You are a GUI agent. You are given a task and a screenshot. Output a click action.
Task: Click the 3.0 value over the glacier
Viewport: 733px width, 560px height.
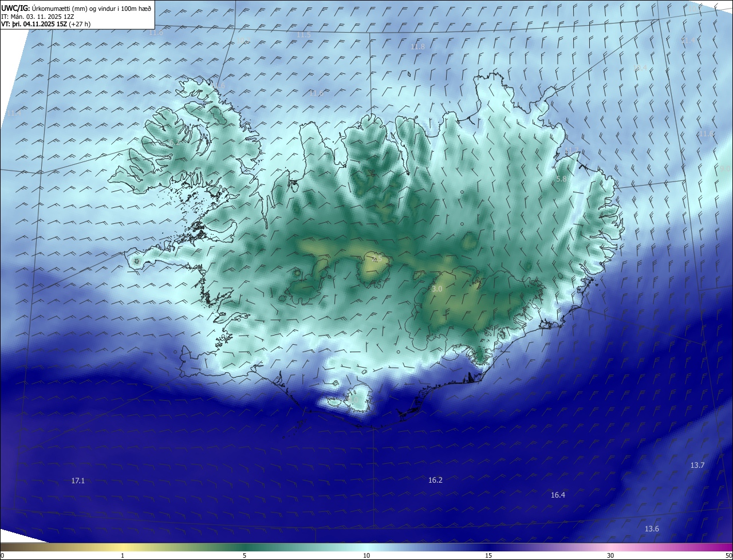tap(437, 289)
